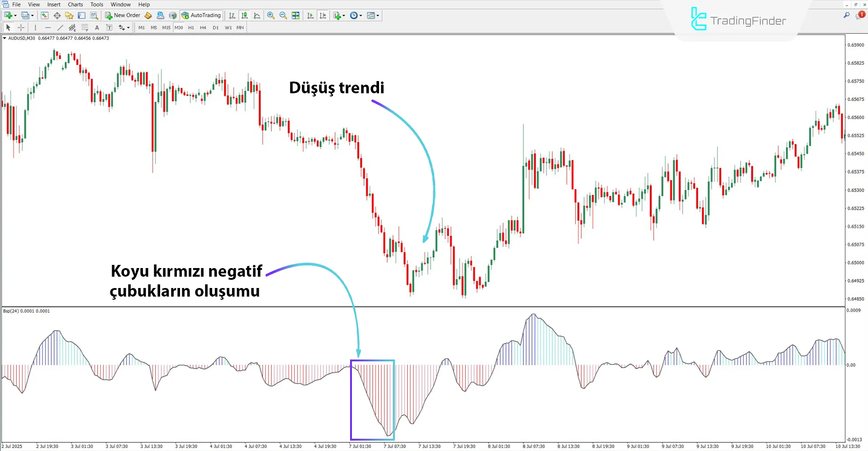Switch to the H1 timeframe
This screenshot has height=451, width=868.
tap(191, 27)
